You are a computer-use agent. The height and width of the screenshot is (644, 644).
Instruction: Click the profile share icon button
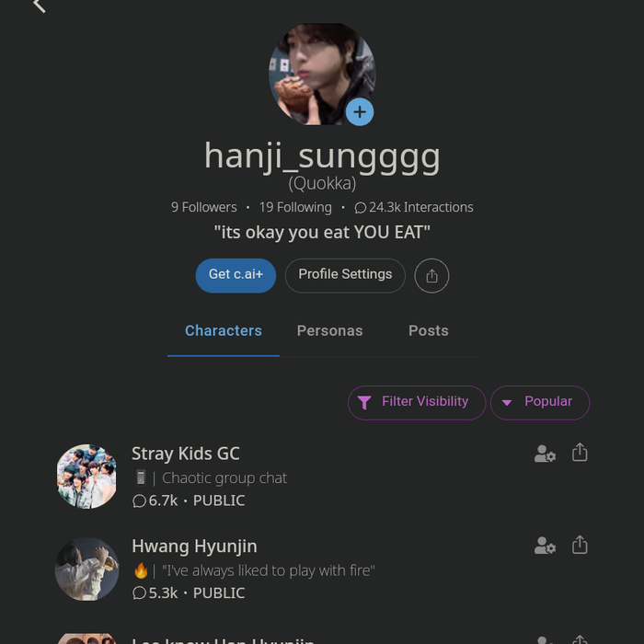[431, 275]
